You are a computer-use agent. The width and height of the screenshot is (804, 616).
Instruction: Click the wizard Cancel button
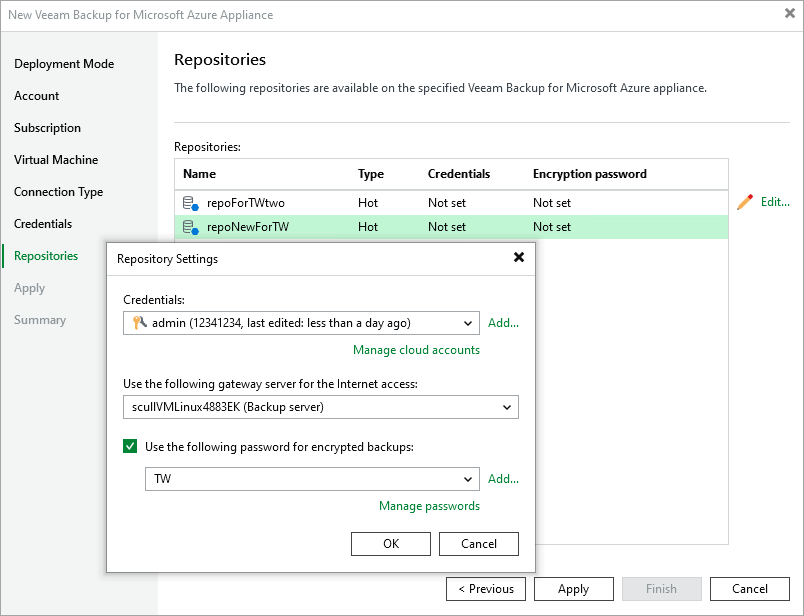point(750,589)
